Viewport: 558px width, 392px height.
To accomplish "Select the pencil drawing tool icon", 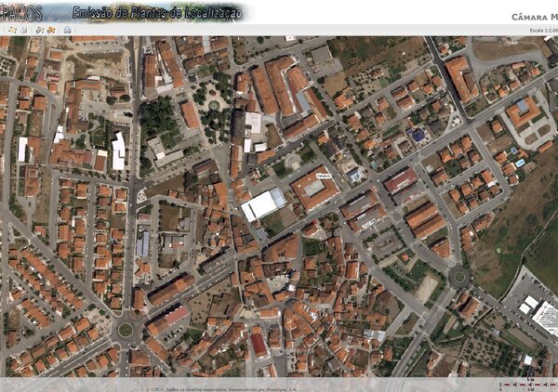I will pyautogui.click(x=39, y=30).
